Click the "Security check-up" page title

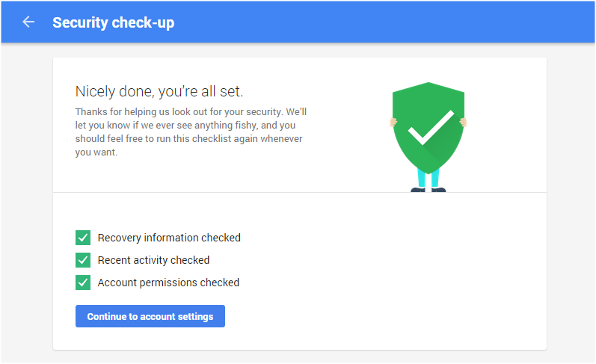(x=113, y=22)
